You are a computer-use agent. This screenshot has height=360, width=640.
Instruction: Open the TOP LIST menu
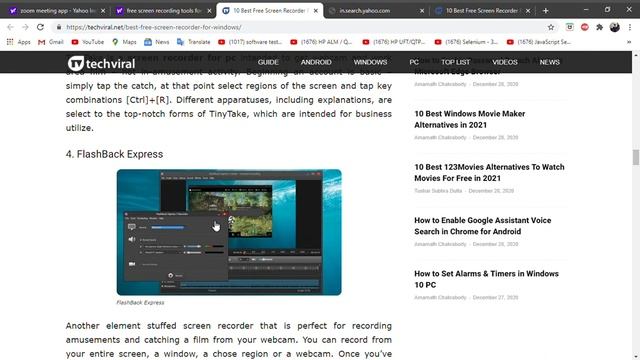pyautogui.click(x=456, y=62)
